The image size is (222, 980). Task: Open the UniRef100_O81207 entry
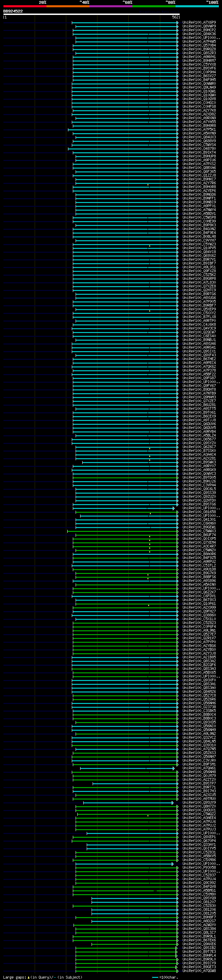(199, 902)
